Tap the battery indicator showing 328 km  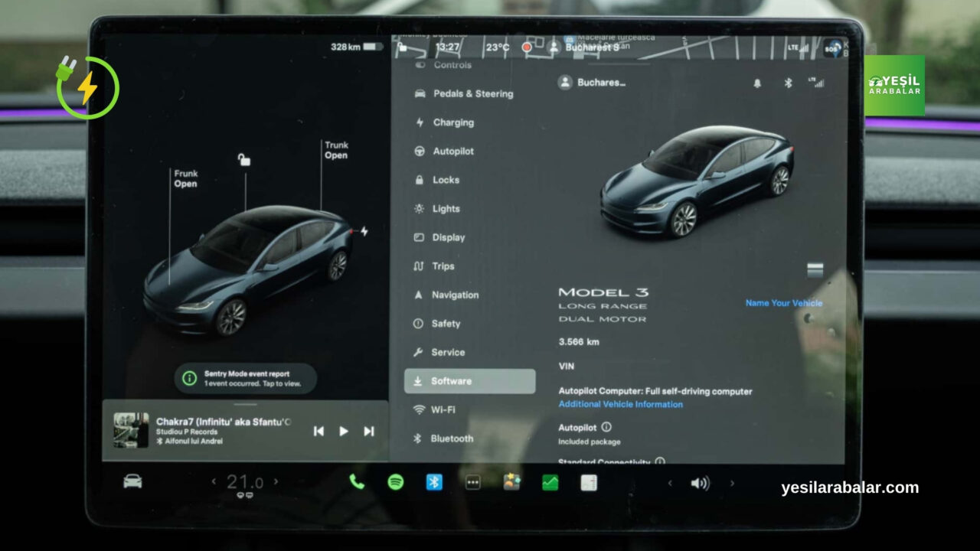356,47
